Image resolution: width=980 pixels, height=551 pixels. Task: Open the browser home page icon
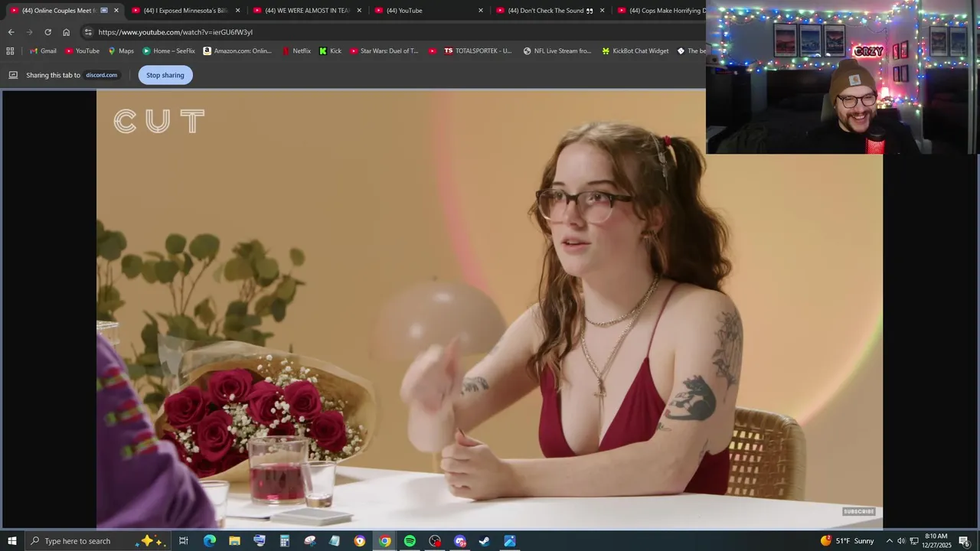point(66,32)
